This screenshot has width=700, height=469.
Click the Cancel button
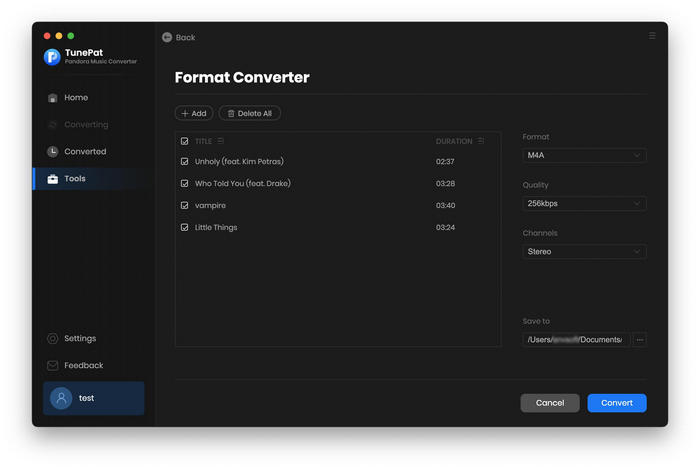click(550, 403)
